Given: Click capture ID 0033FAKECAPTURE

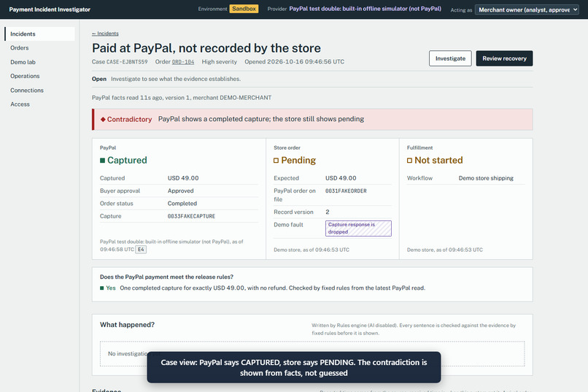Looking at the screenshot, I should tap(191, 216).
